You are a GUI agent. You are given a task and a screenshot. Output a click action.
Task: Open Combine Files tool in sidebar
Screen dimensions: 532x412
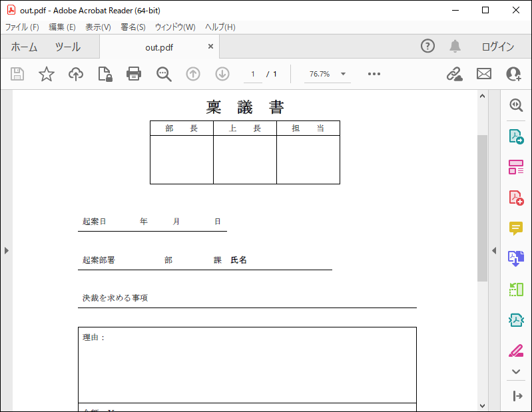pos(516,259)
